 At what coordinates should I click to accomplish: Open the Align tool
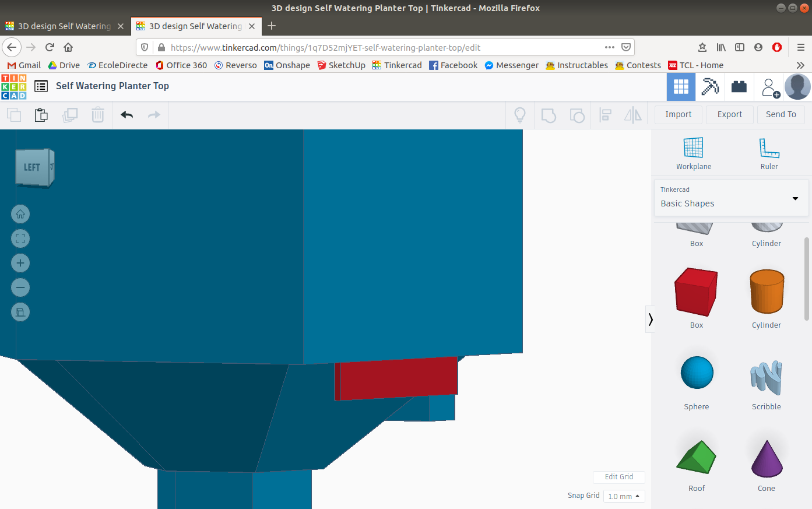[605, 115]
